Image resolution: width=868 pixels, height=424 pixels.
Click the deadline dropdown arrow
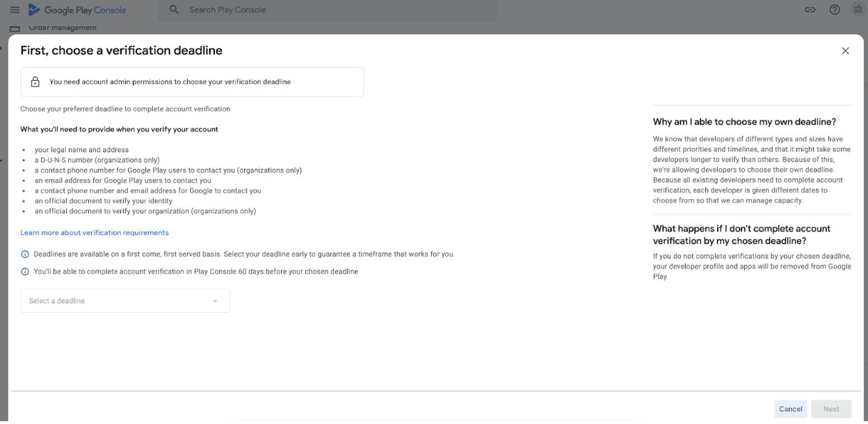tap(215, 301)
